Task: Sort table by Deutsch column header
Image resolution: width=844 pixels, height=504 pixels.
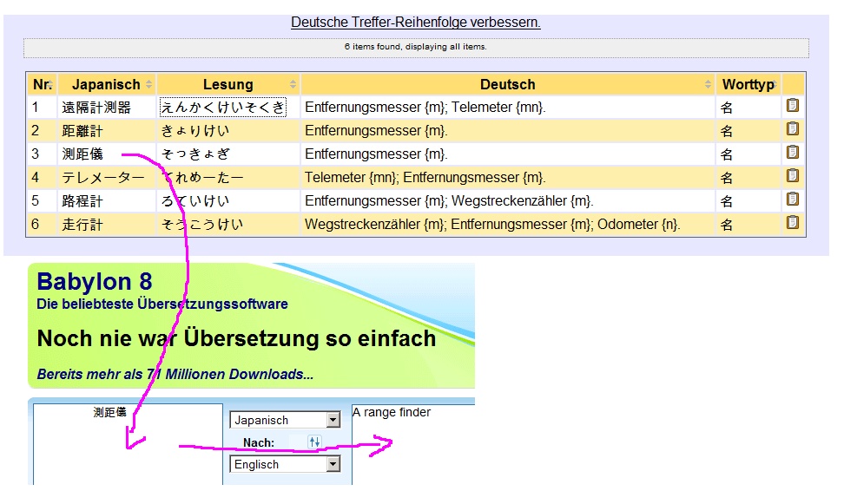Action: pyautogui.click(x=508, y=84)
